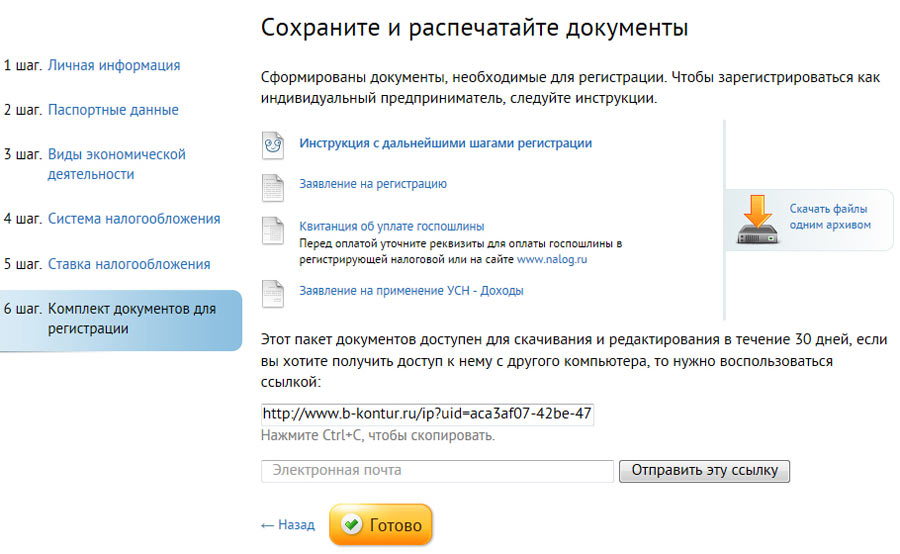Go to step 5 Ставка налогообложения
900x554 pixels.
click(x=129, y=264)
